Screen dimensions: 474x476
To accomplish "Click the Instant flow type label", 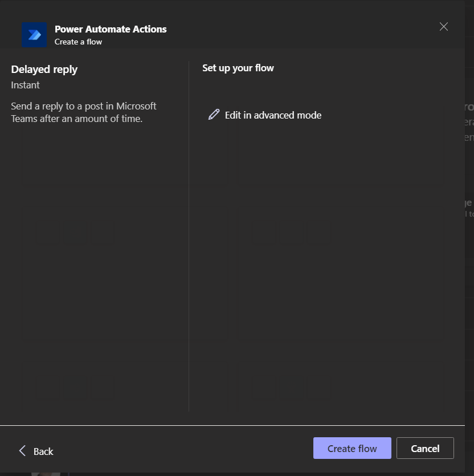I will coord(26,85).
